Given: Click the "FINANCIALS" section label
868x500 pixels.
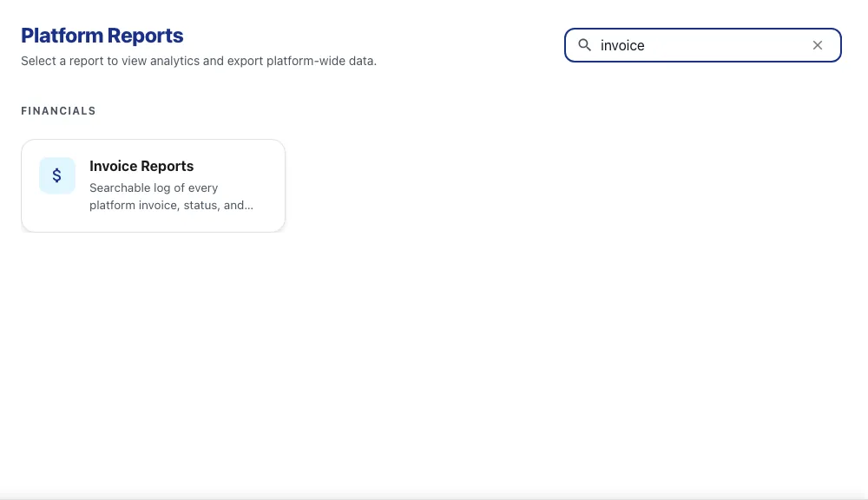Looking at the screenshot, I should pos(59,111).
